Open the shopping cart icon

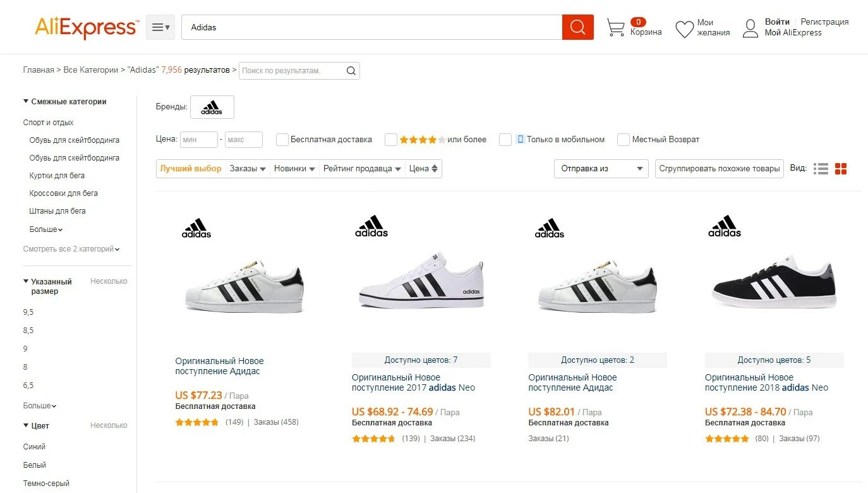point(615,27)
